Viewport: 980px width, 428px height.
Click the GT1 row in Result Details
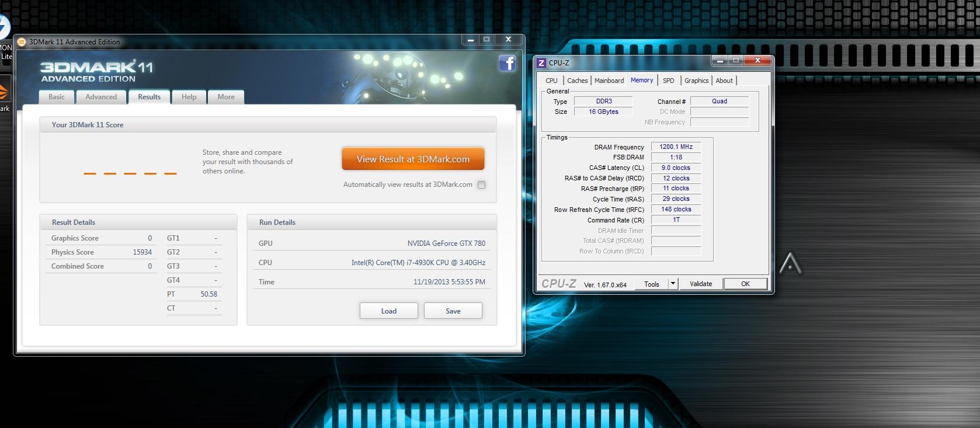tap(193, 238)
